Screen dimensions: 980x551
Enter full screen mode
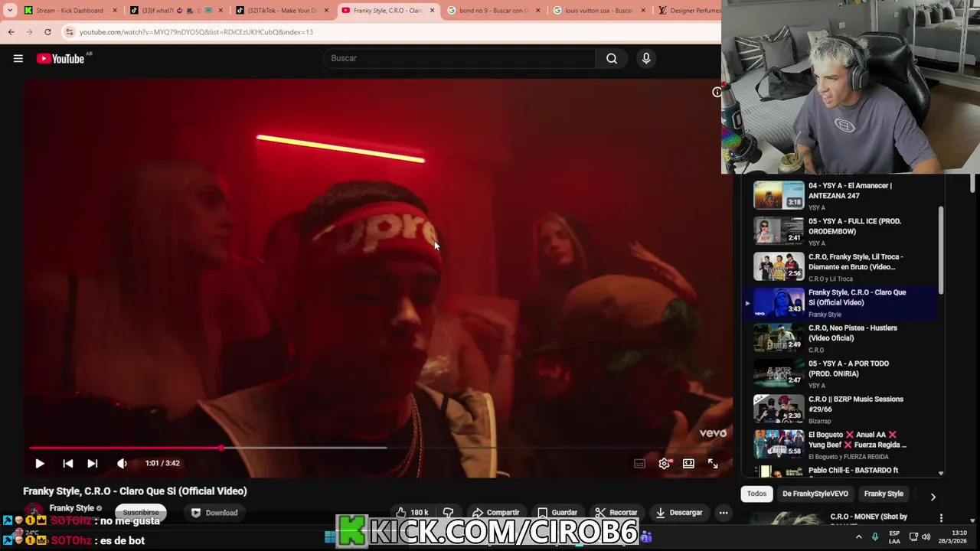[713, 463]
